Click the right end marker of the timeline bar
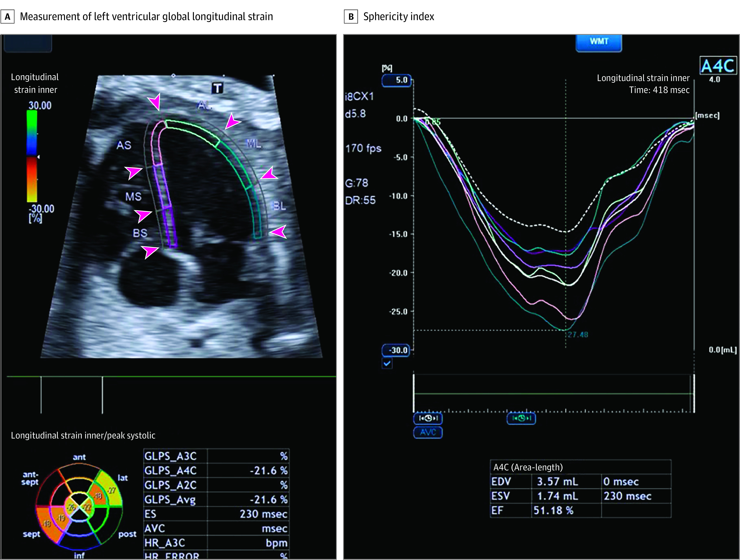Viewport: 740px width, 560px height. 694,393
